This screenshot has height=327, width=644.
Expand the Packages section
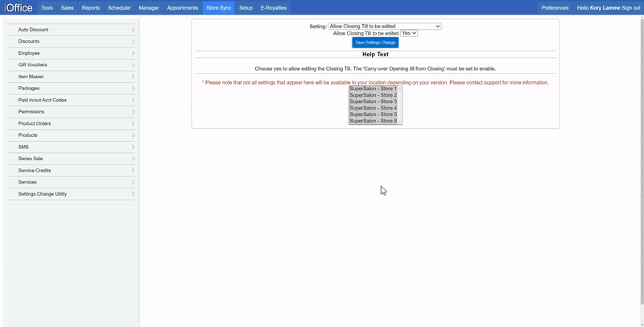[72, 89]
